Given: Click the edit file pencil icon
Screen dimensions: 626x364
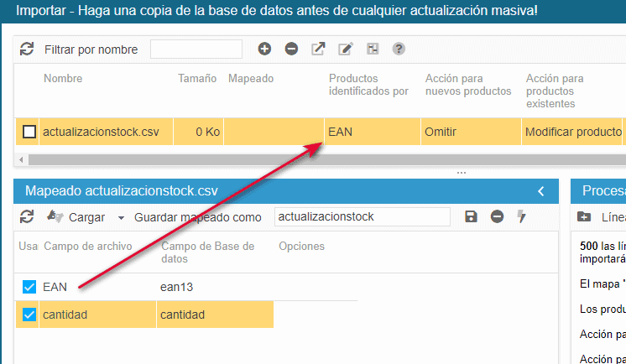Looking at the screenshot, I should pos(345,49).
